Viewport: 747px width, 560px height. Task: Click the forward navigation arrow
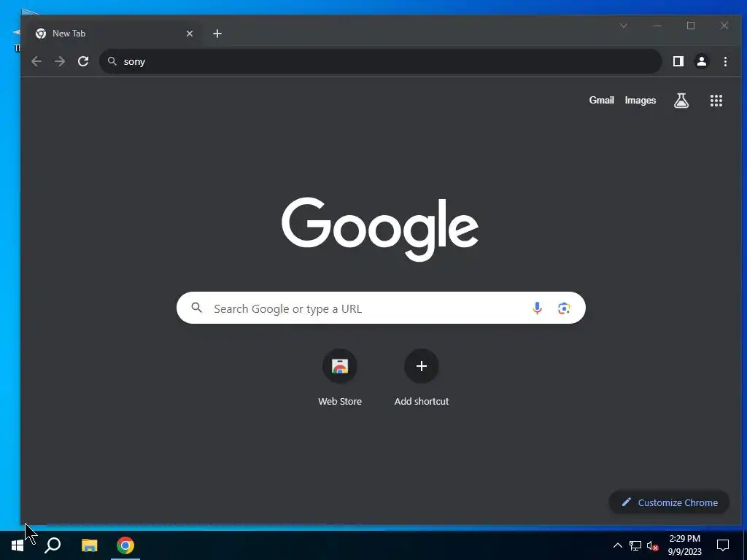[60, 61]
